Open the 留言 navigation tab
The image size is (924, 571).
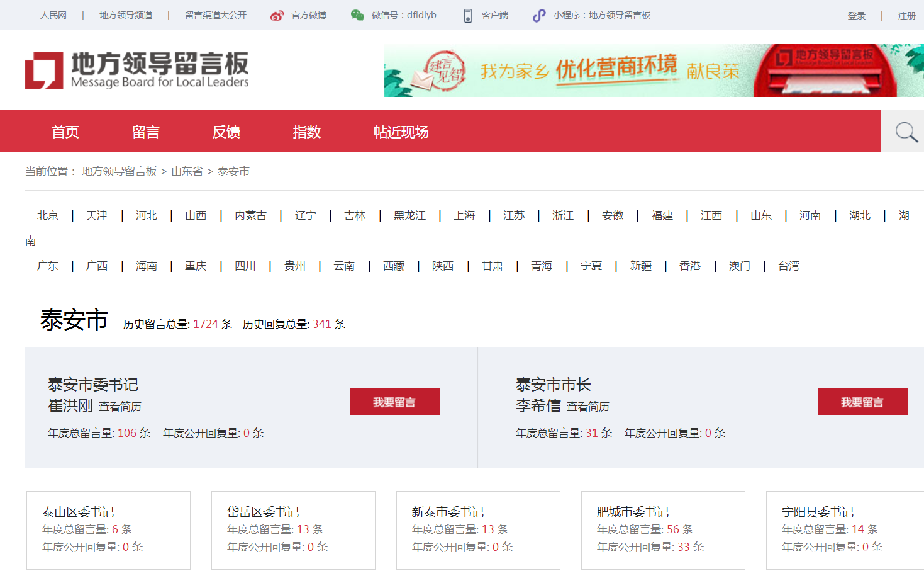pos(146,132)
